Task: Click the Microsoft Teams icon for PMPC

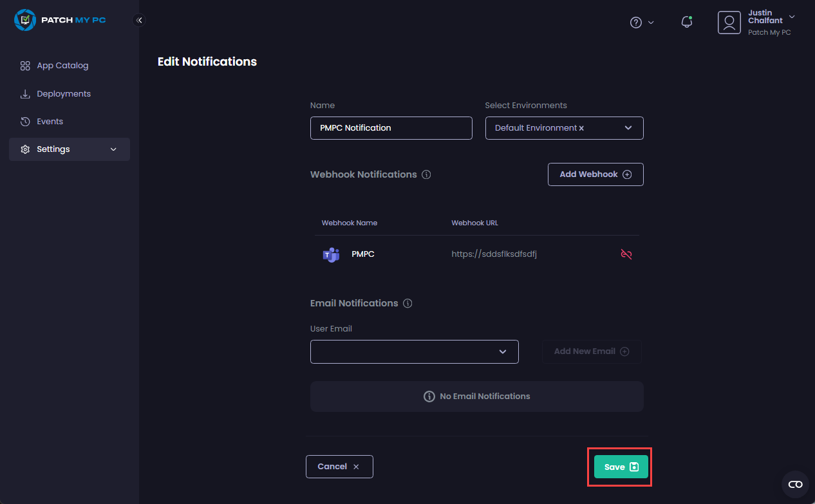Action: [331, 255]
